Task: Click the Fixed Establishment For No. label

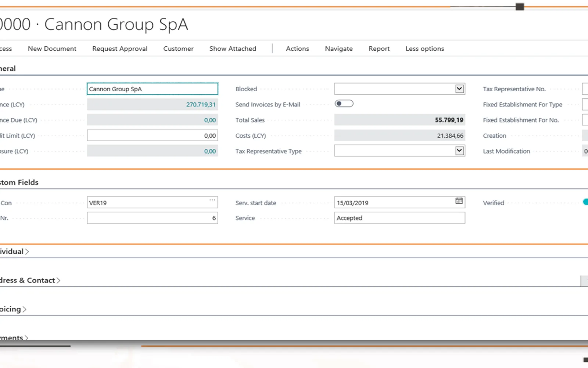Action: (x=521, y=120)
